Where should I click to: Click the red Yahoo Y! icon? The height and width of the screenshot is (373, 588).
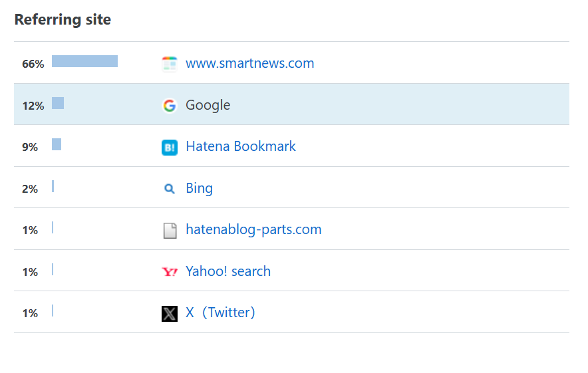coord(170,271)
